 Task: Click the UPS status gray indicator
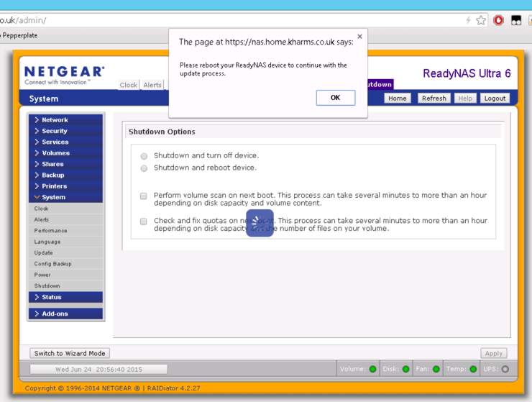(x=505, y=369)
